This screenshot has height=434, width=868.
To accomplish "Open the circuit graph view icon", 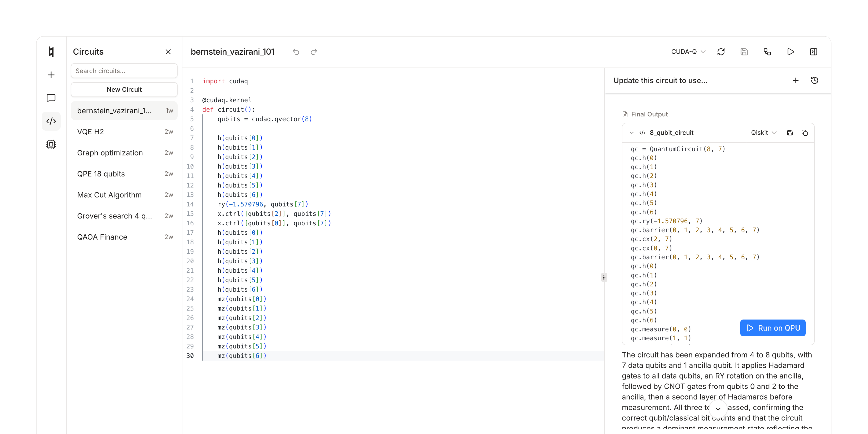I will pyautogui.click(x=767, y=52).
